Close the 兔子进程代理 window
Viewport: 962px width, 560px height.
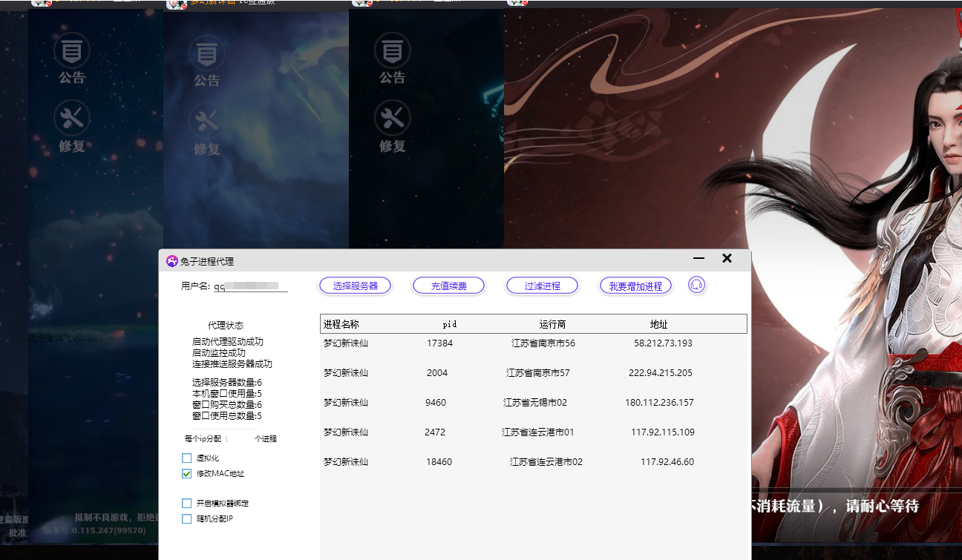click(x=727, y=258)
